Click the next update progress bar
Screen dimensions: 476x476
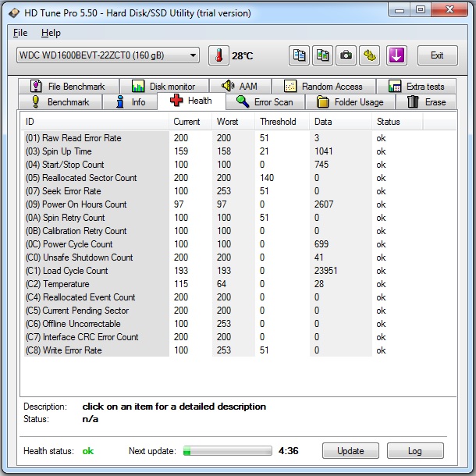pos(227,451)
